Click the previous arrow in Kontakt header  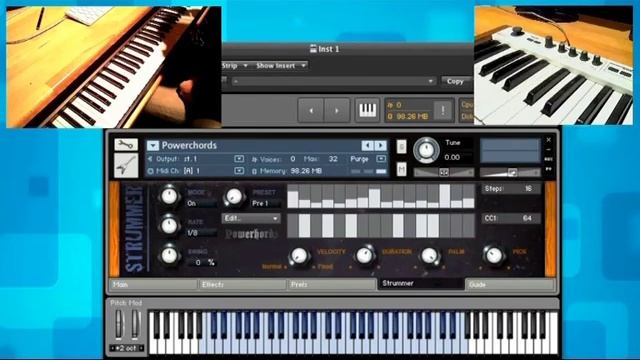(x=311, y=110)
